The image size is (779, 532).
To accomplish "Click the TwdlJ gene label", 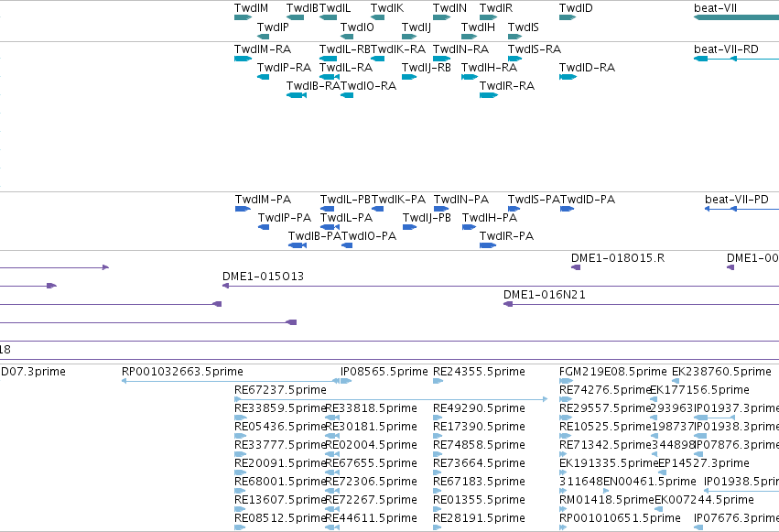I will 417,27.
